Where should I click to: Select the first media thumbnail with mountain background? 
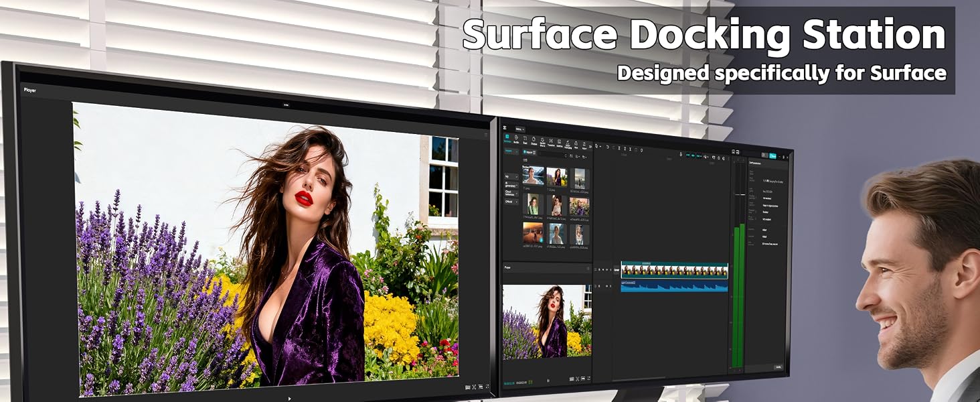(x=533, y=176)
